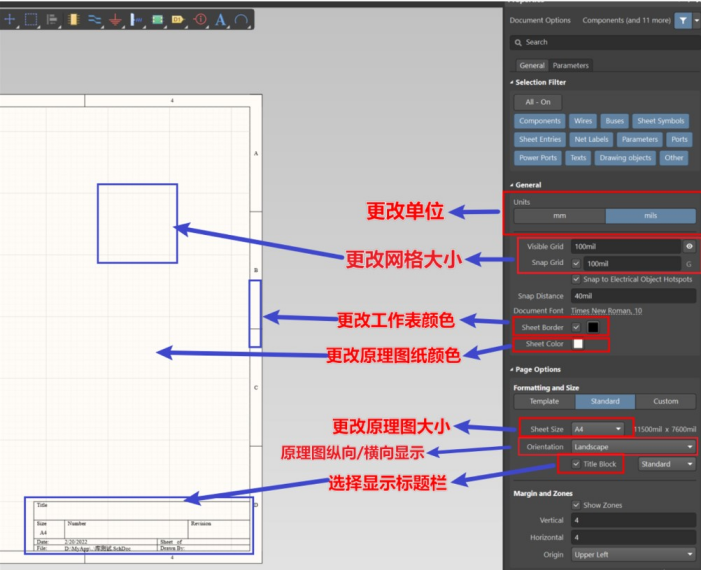Toggle the Visible Grid eye icon
This screenshot has height=570, width=701.
688,246
